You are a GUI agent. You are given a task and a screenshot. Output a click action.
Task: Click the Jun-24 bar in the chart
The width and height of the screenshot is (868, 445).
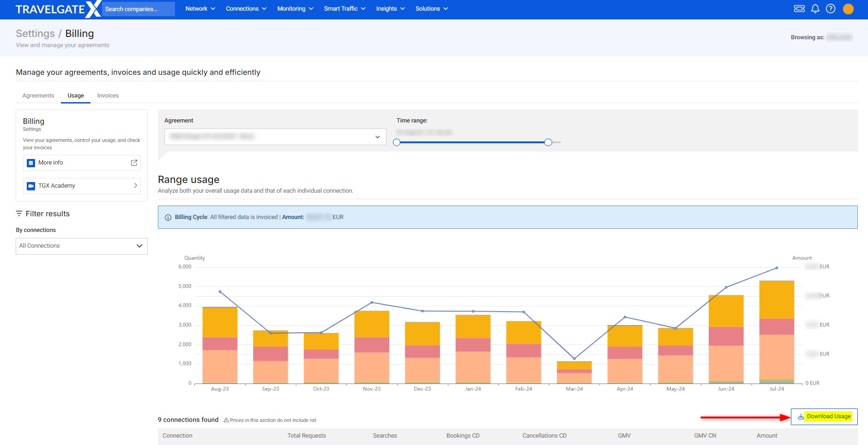coord(726,339)
